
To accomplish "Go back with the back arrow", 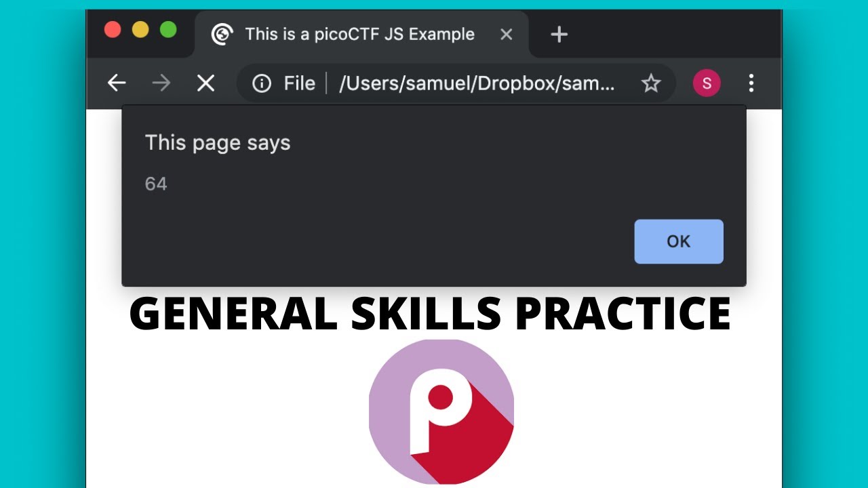I will coord(117,83).
